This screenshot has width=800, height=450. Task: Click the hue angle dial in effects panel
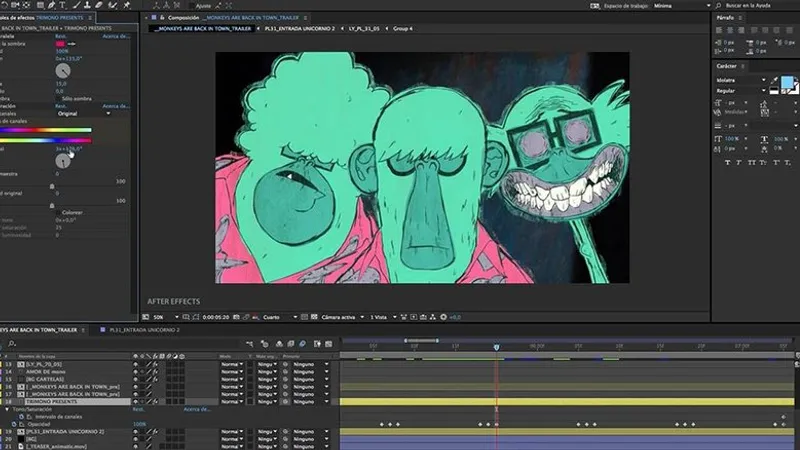click(63, 161)
